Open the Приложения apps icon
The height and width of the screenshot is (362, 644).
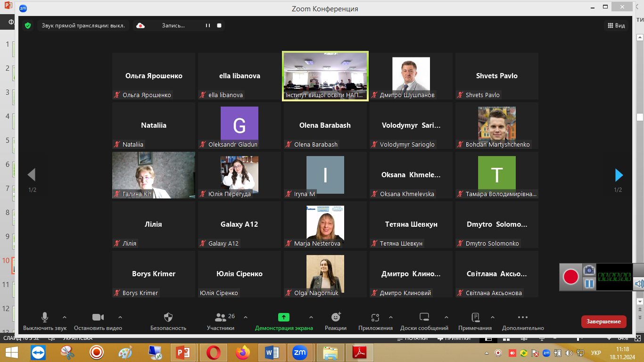pos(375,317)
